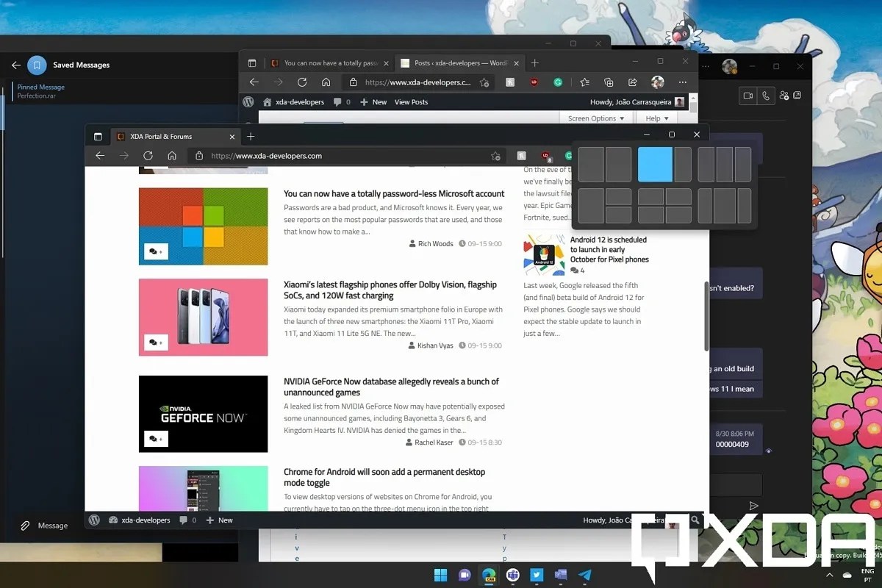Expand Help dropdown in WordPress

(657, 118)
